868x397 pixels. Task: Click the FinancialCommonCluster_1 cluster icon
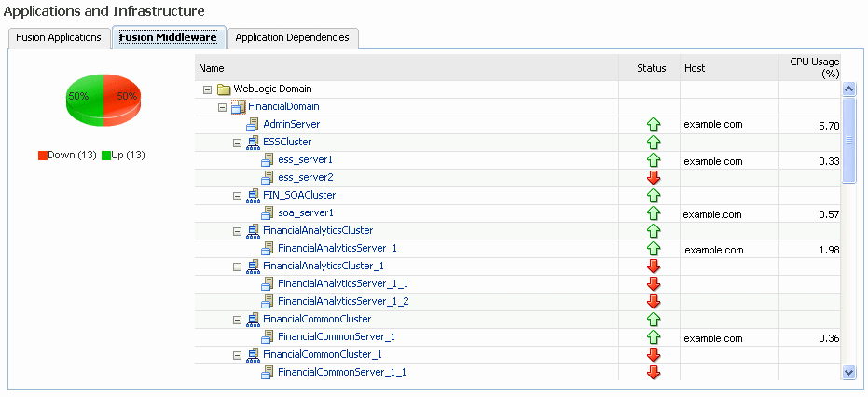tap(253, 355)
